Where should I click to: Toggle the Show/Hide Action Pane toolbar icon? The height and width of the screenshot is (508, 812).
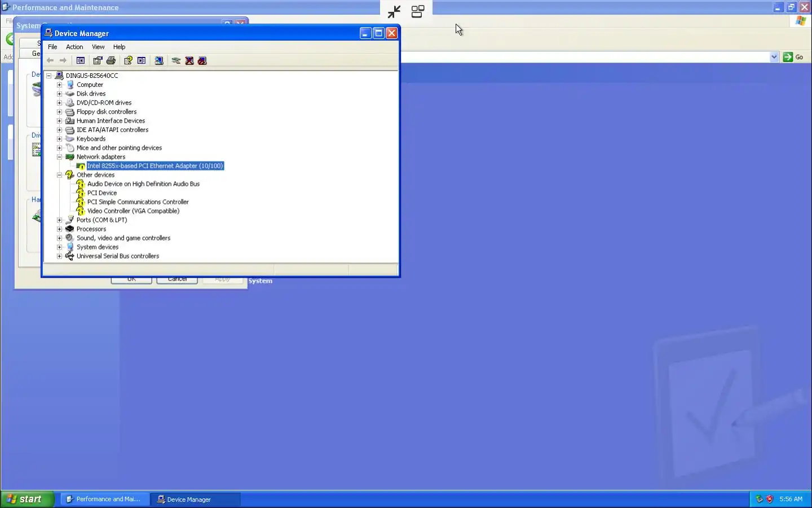click(142, 60)
